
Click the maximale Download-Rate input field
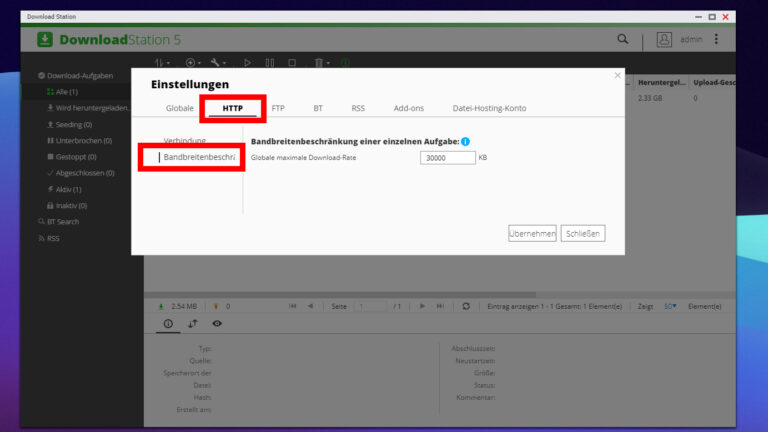[447, 158]
